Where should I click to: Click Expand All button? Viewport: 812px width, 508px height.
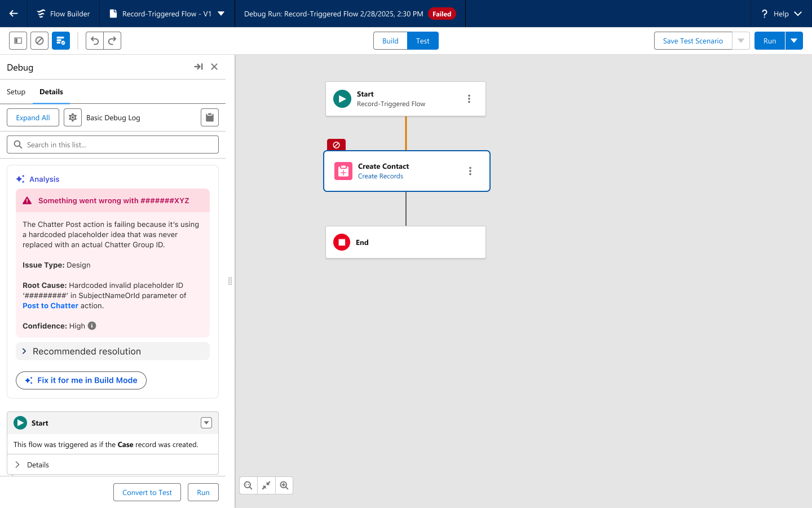click(x=33, y=117)
